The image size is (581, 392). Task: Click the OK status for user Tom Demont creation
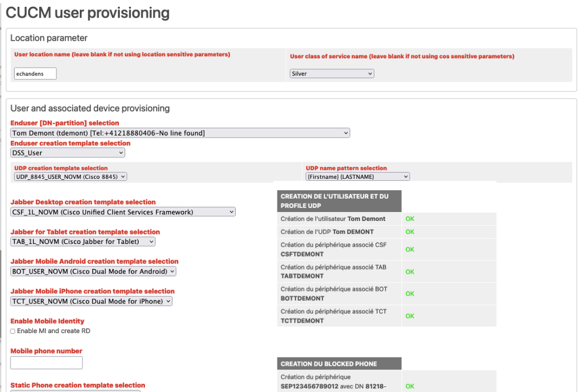[x=410, y=219]
